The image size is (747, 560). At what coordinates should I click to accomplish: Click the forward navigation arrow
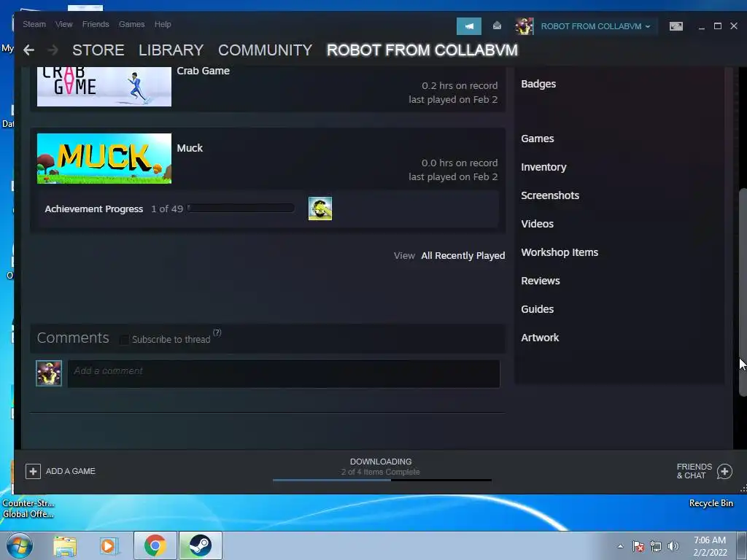point(53,50)
